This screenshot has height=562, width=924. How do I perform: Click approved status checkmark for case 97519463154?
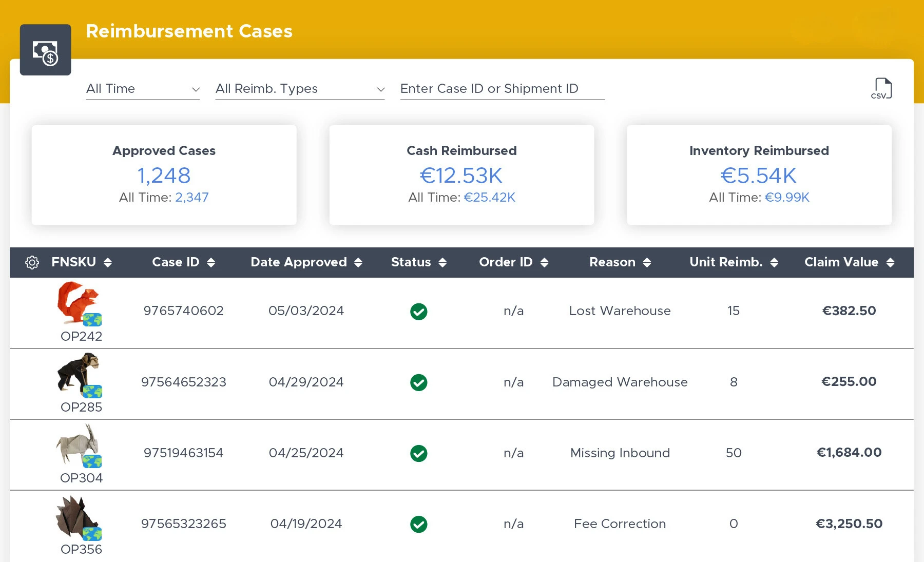coord(419,453)
